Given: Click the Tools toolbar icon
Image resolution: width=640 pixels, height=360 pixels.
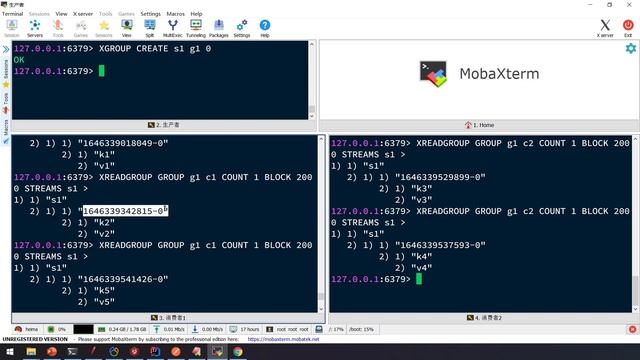Looking at the screenshot, I should click(x=58, y=28).
